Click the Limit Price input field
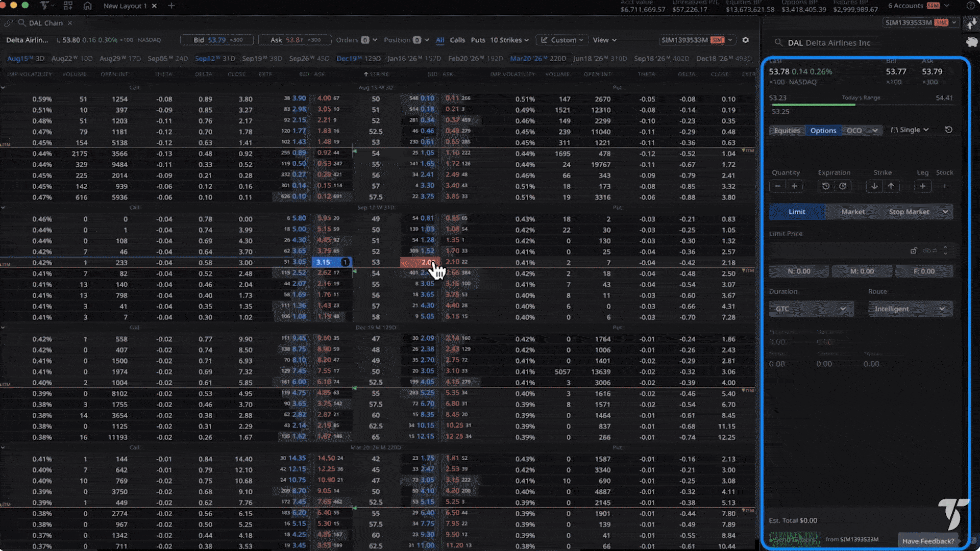 point(837,251)
